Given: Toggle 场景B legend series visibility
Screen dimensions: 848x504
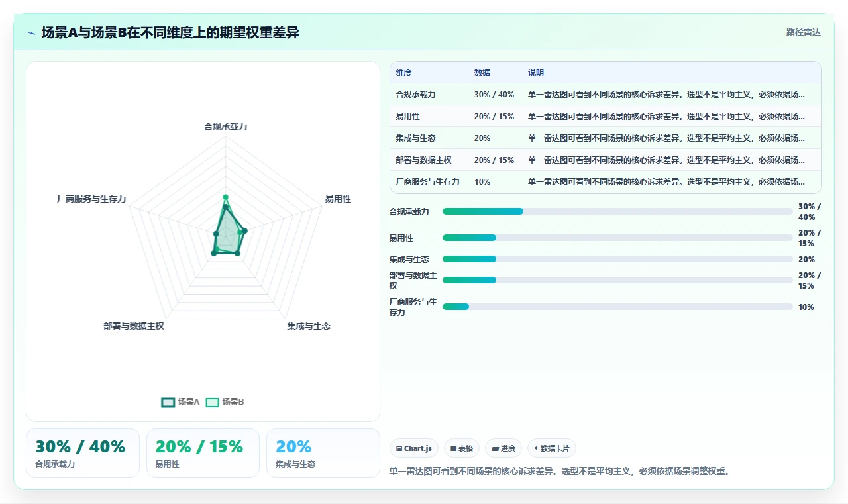Looking at the screenshot, I should tap(225, 402).
